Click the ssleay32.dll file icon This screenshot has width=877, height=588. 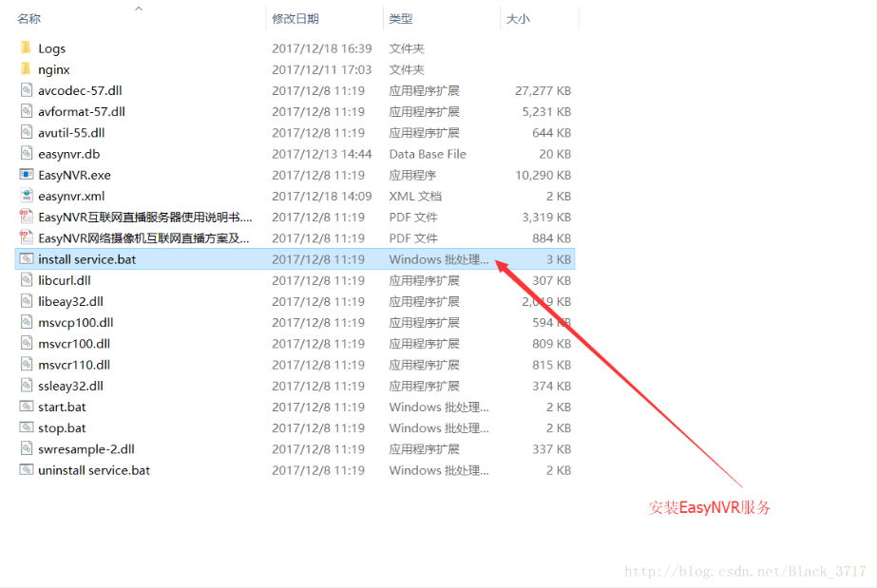pyautogui.click(x=27, y=385)
